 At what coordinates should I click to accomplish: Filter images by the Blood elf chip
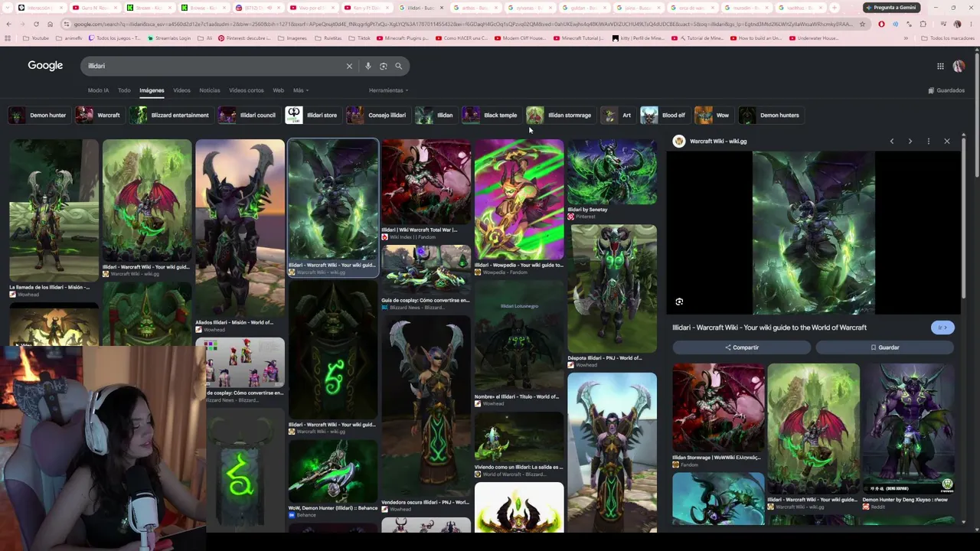[663, 116]
